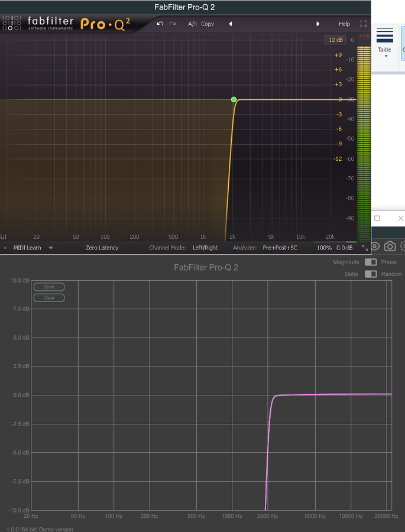Enable MIDI Learn
405x532 pixels.
tap(27, 248)
